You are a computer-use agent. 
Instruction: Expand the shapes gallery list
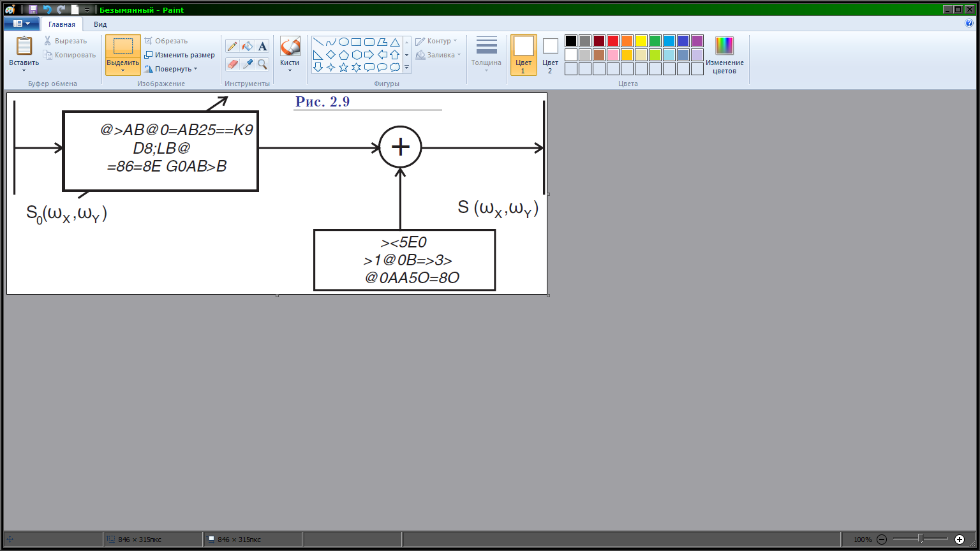[407, 68]
